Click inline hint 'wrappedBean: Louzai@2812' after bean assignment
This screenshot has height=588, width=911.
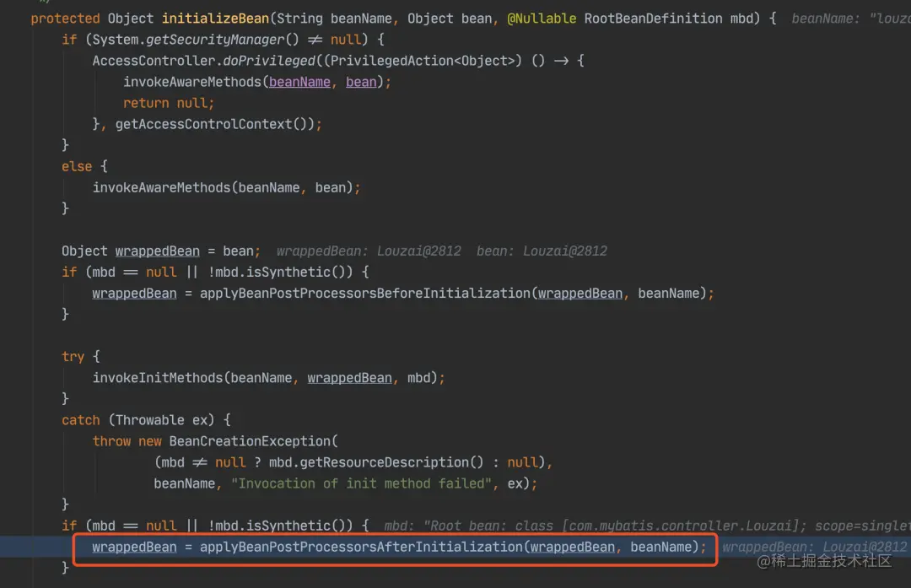pos(369,251)
